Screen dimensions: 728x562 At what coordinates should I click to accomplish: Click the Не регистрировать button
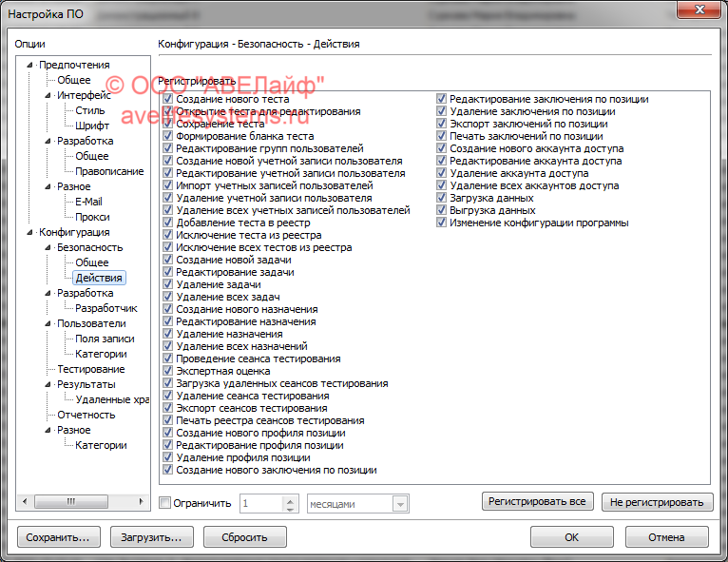coord(657,502)
